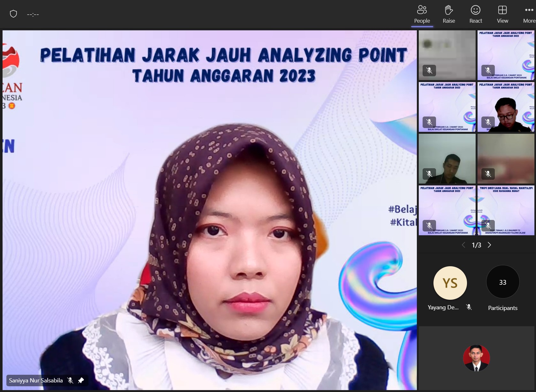Toggle the mic icon on the sleeping participant's tile

pyautogui.click(x=429, y=174)
